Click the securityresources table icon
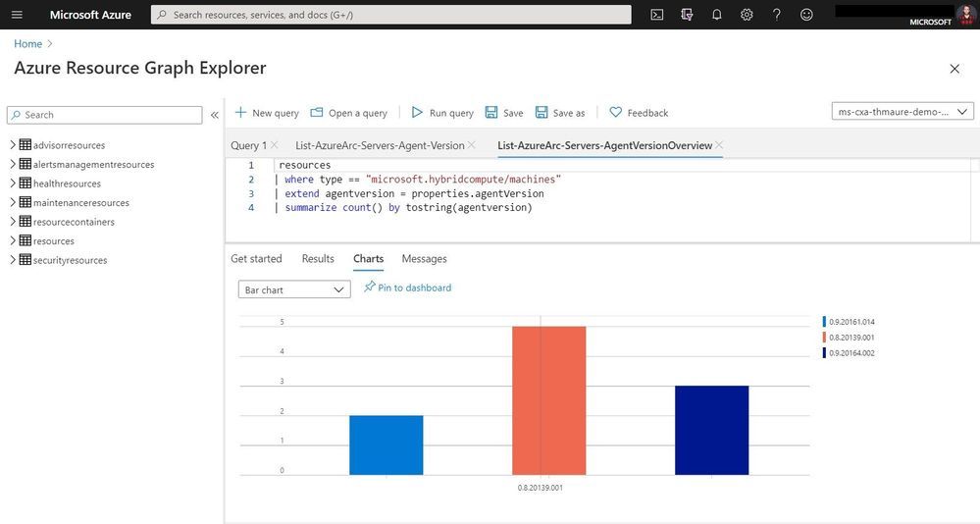The image size is (980, 524). click(x=25, y=259)
